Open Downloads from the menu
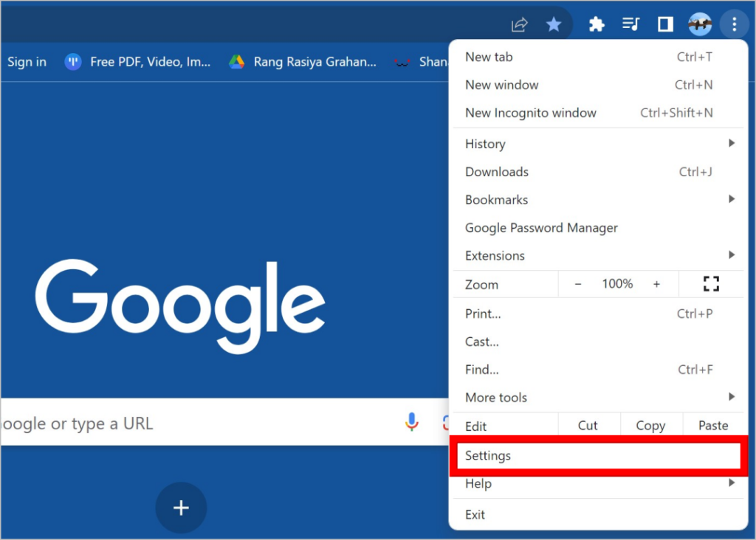The image size is (756, 540). point(598,171)
